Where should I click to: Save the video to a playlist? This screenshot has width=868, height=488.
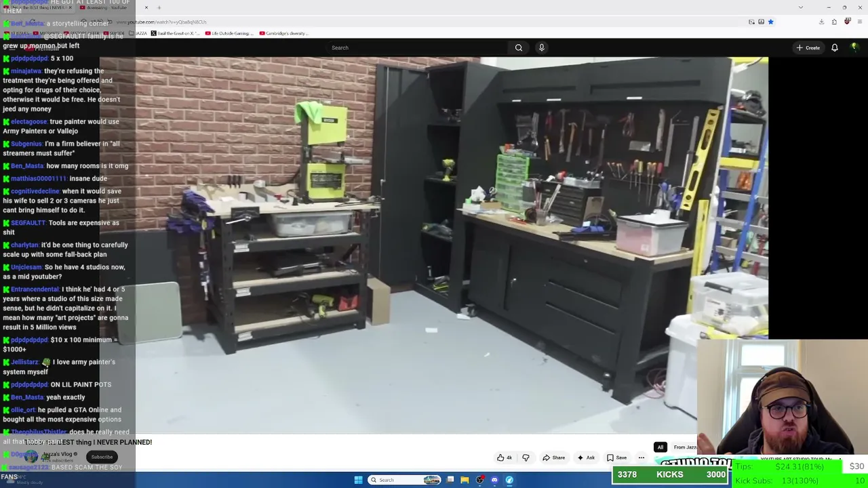[x=616, y=457]
